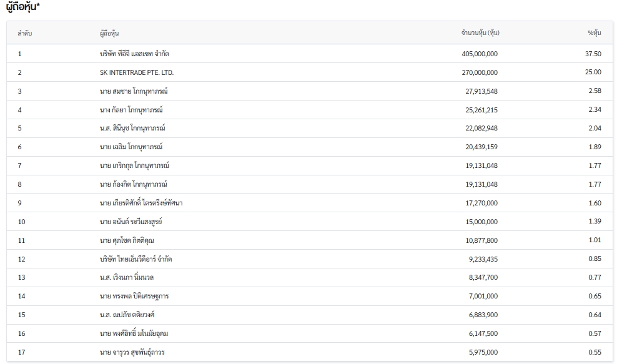Click share amount 22,082,948
The height and width of the screenshot is (364, 622).
(x=481, y=128)
